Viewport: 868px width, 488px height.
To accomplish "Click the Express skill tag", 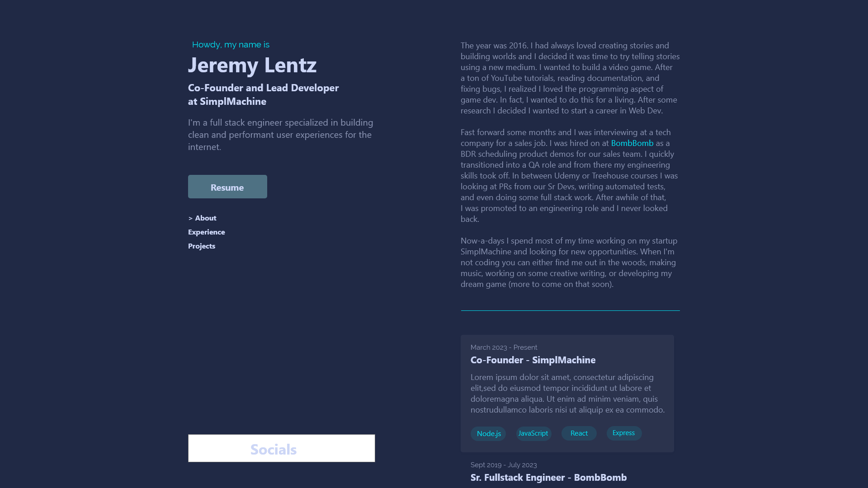I will (624, 433).
